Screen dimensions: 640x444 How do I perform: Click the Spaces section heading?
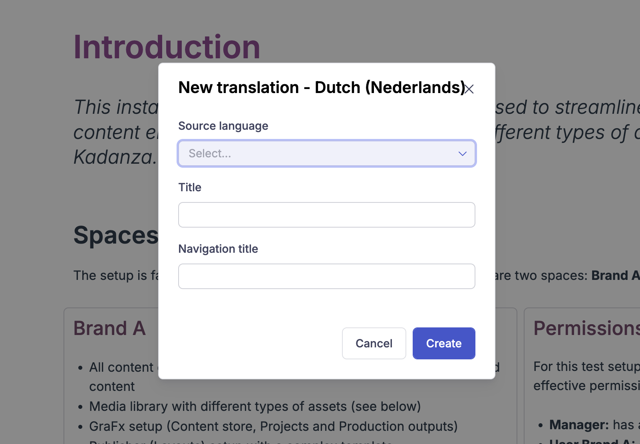click(116, 235)
